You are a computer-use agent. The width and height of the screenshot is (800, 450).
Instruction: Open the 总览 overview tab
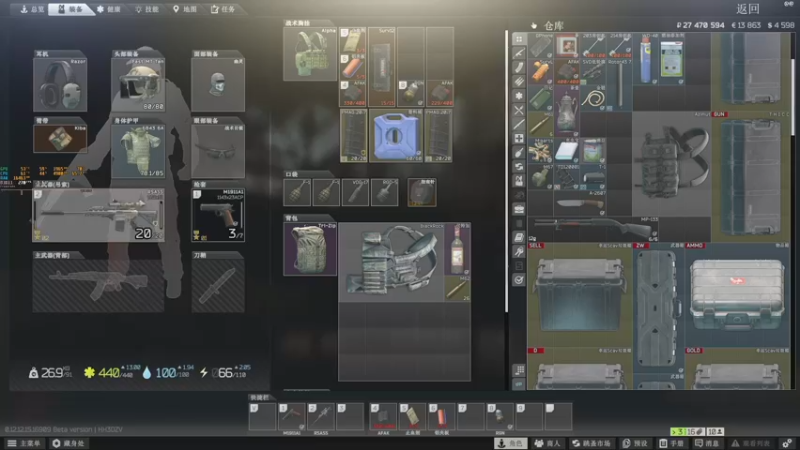tap(32, 9)
